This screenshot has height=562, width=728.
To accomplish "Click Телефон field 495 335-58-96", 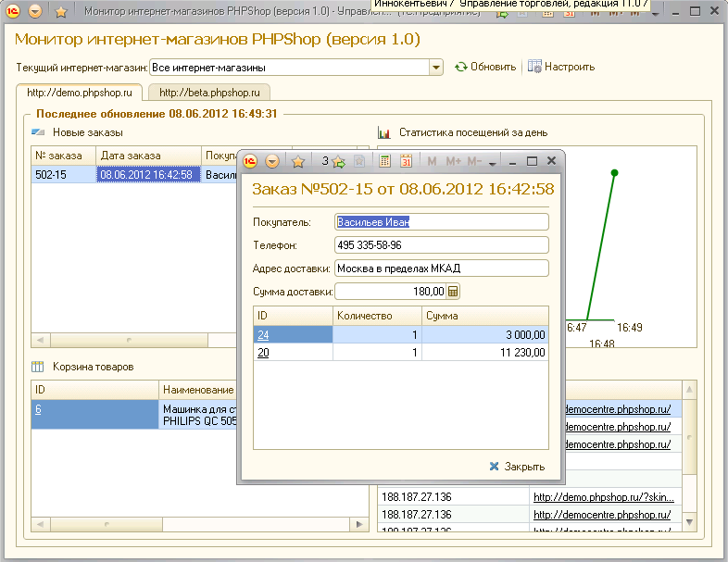I will (442, 245).
